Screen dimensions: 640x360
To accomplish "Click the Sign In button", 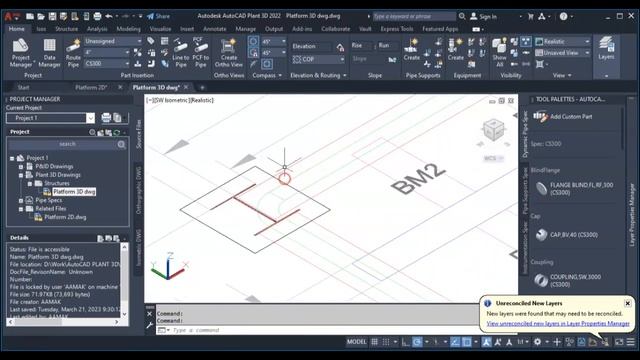I will click(484, 16).
